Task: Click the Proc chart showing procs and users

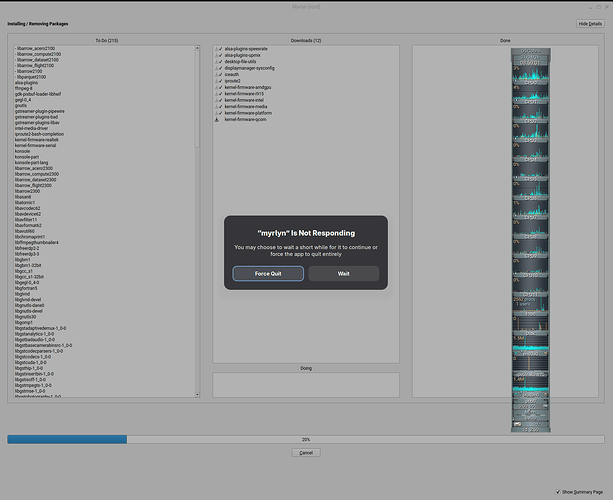Action: (x=531, y=306)
